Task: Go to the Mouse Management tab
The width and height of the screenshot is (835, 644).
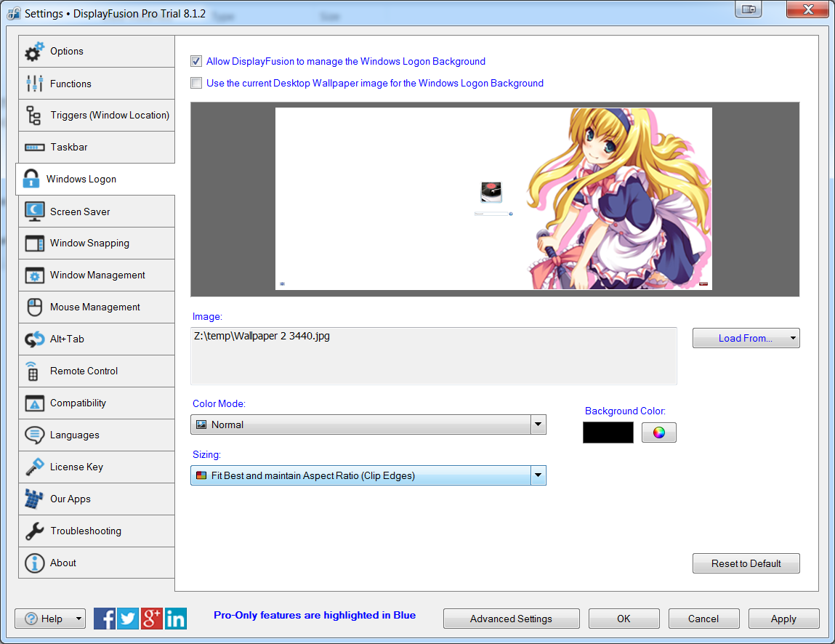Action: (94, 307)
